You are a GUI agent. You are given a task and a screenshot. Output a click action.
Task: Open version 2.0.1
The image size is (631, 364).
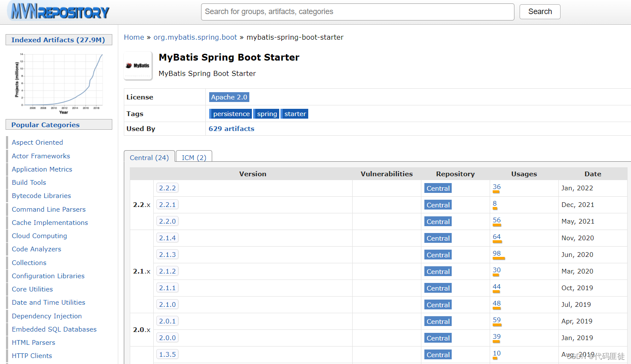[167, 321]
